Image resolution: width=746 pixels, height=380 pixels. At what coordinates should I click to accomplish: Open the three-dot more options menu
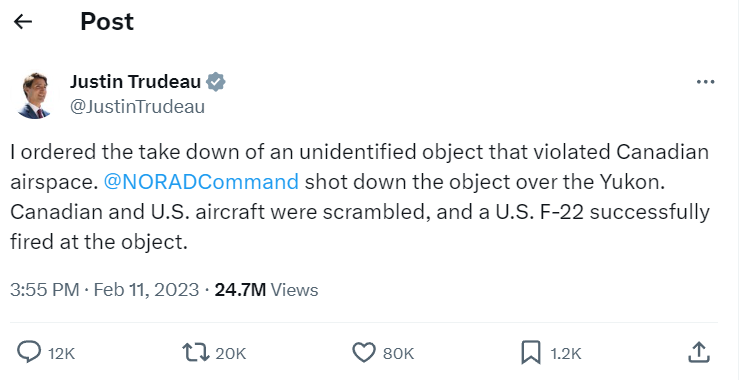705,82
